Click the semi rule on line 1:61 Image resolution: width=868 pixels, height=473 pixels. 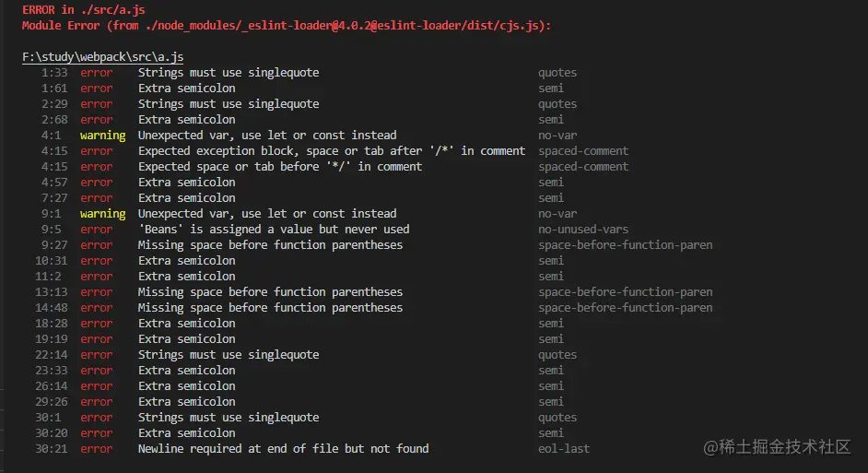pyautogui.click(x=551, y=89)
